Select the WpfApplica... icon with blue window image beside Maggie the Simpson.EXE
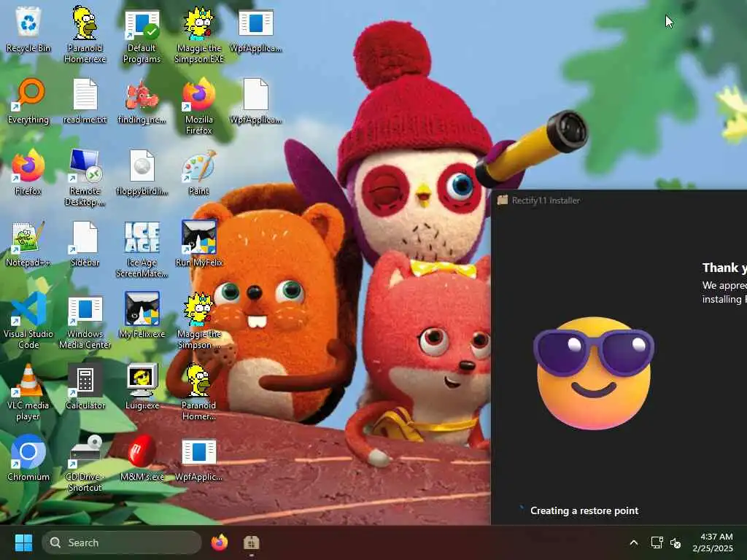 256,30
